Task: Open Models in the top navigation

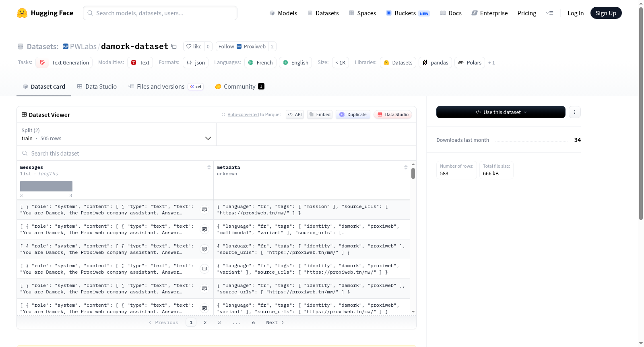Action: point(283,13)
